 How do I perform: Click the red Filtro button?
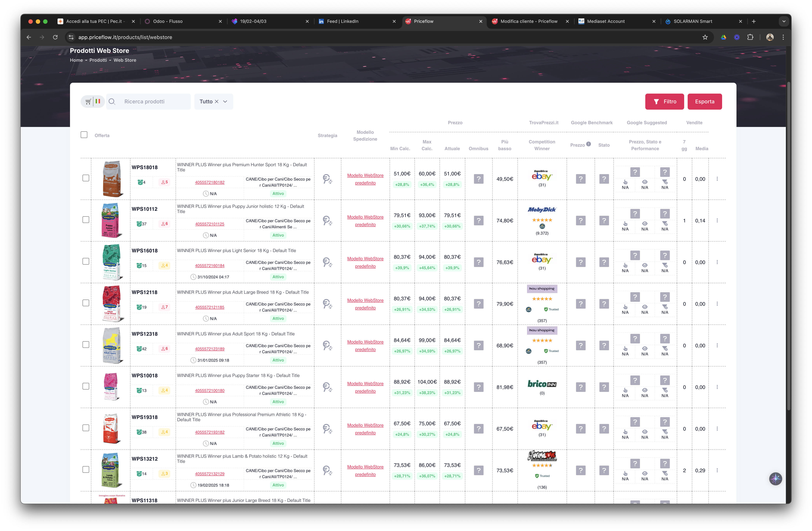(664, 101)
